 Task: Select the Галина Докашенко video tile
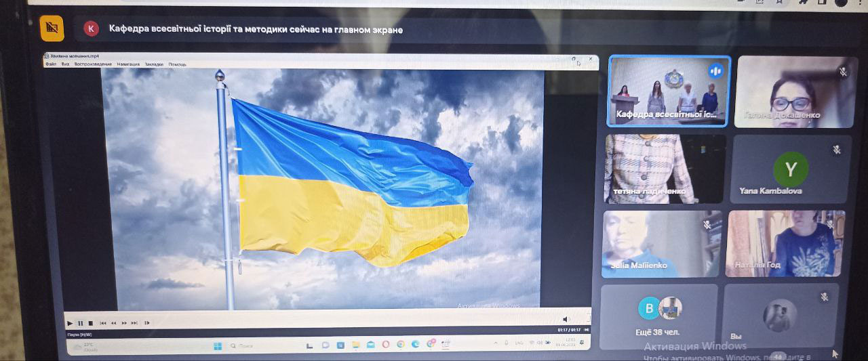(x=795, y=91)
